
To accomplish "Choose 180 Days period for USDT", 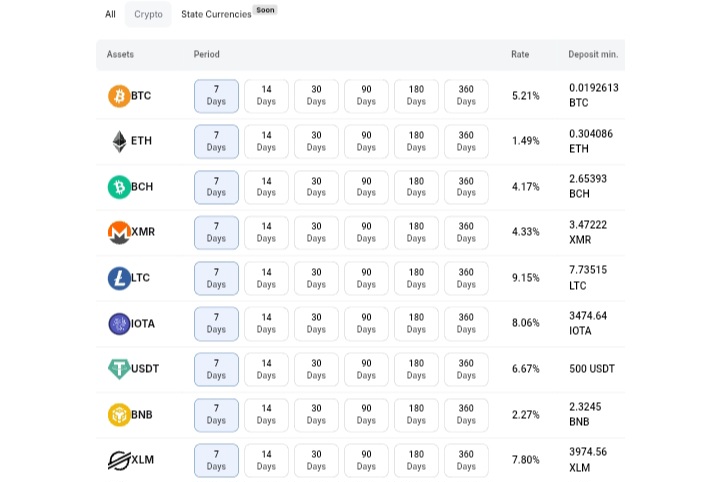I will click(x=416, y=369).
